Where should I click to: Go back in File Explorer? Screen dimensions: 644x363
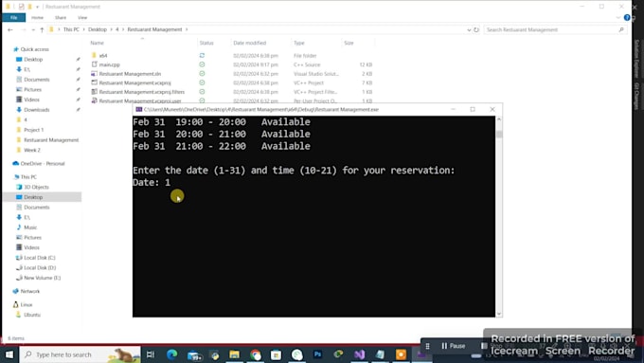pyautogui.click(x=10, y=29)
